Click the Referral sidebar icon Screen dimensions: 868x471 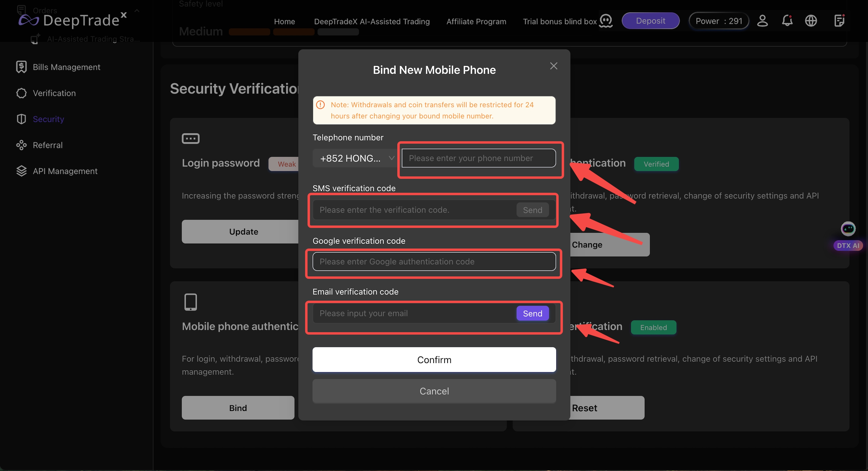21,145
